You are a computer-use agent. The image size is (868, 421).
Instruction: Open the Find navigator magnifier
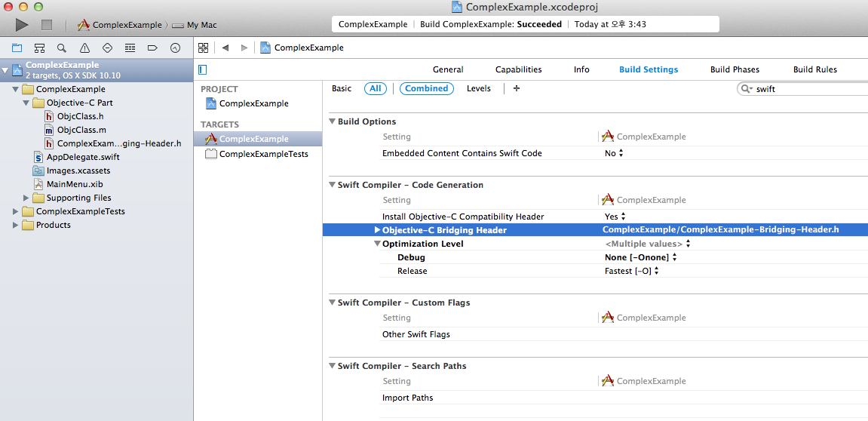pos(62,48)
